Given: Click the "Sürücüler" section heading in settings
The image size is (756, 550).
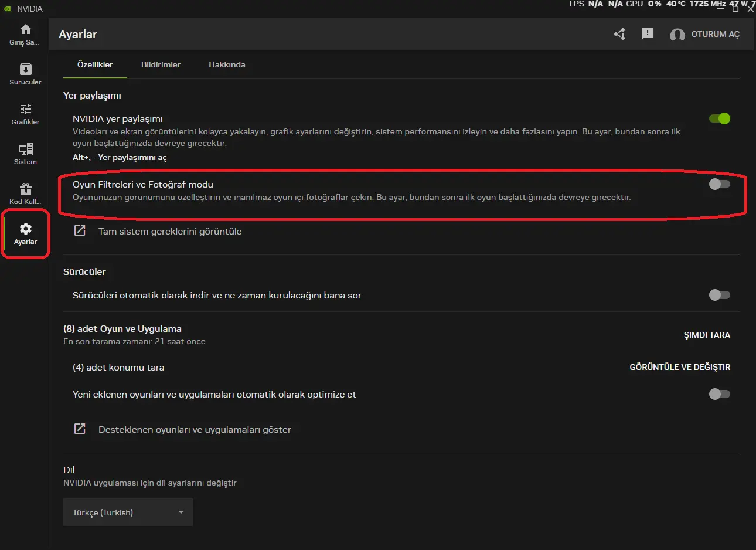Looking at the screenshot, I should pos(84,271).
